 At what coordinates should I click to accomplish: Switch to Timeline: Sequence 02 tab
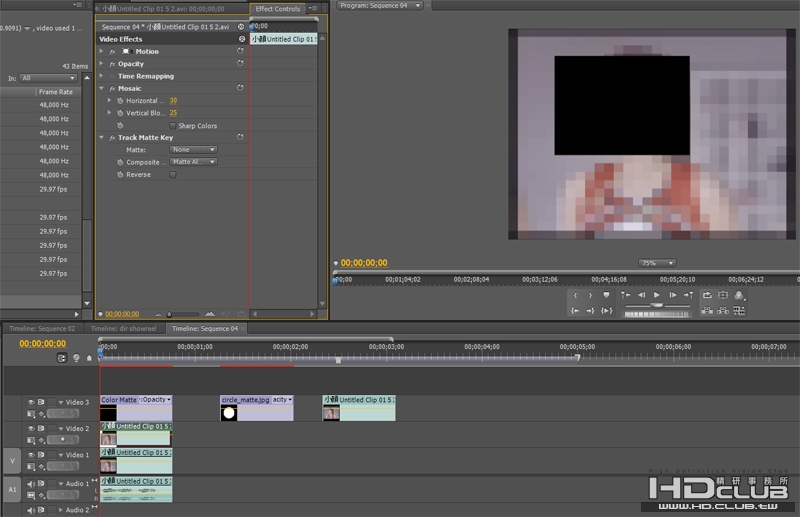pyautogui.click(x=42, y=329)
